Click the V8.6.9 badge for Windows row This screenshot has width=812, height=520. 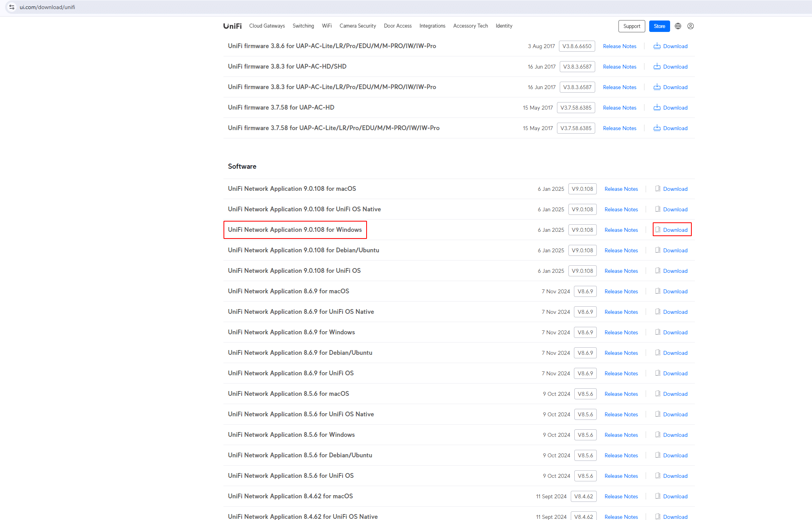585,332
